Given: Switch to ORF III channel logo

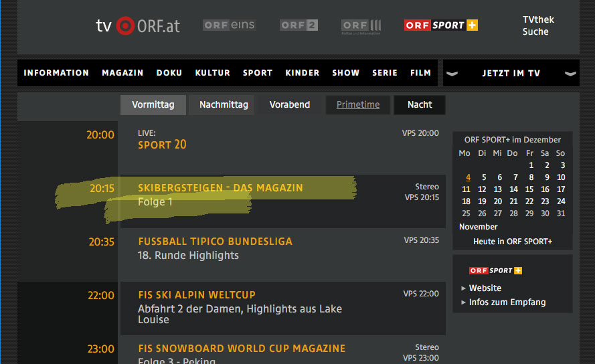Looking at the screenshot, I should (x=361, y=26).
